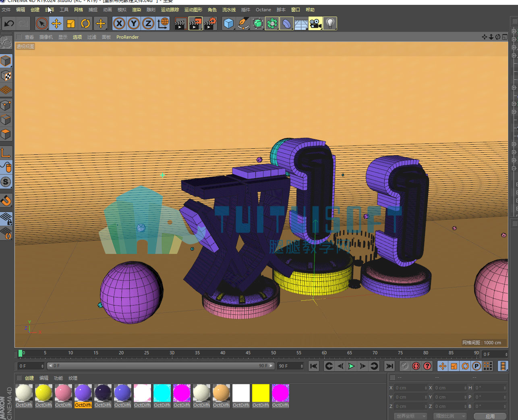Open the 文件 menu

click(x=6, y=10)
